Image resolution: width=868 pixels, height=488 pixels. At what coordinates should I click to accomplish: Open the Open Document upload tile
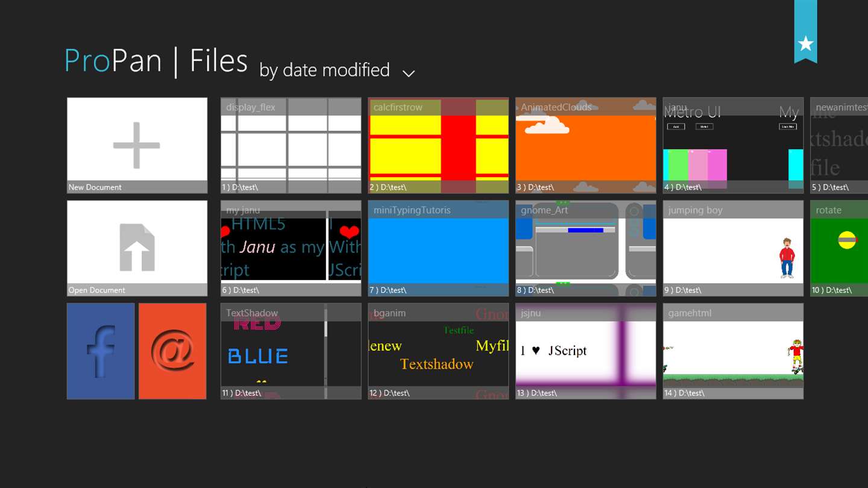click(137, 248)
